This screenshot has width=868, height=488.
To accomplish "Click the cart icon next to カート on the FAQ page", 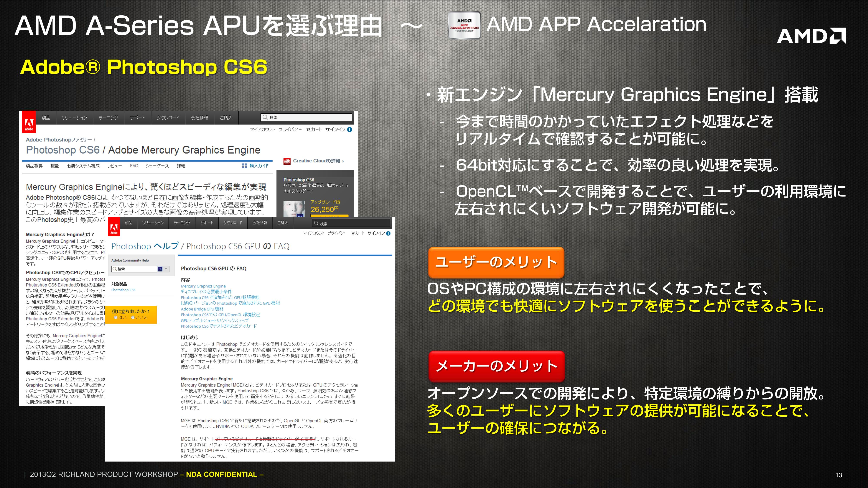I will pyautogui.click(x=352, y=233).
